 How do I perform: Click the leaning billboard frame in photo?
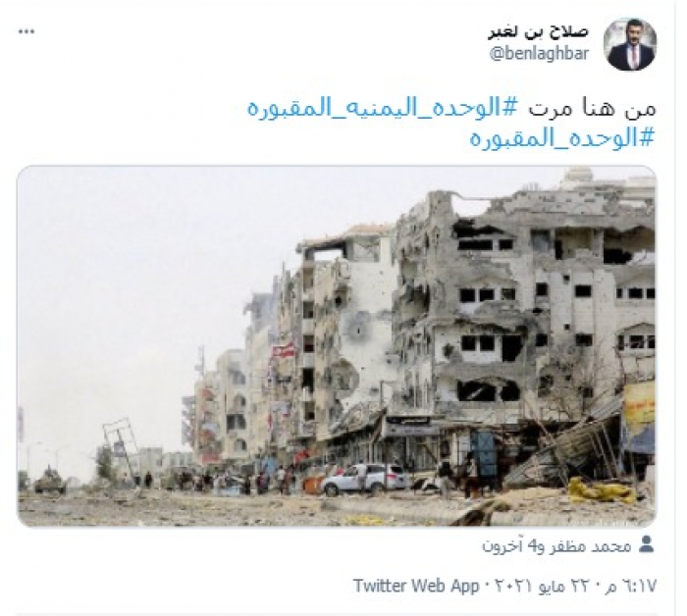119,446
